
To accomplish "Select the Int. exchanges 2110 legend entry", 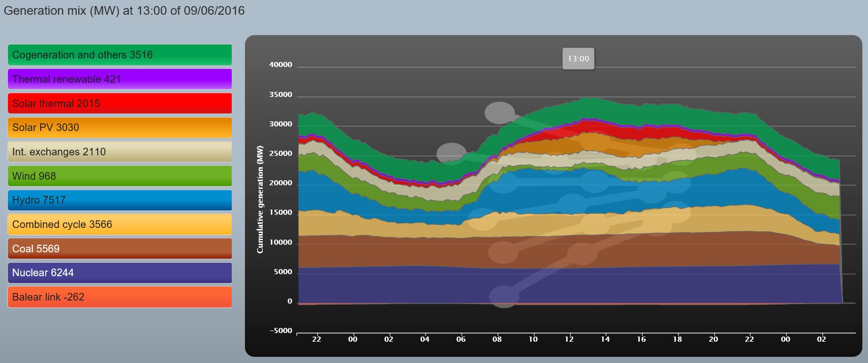I will click(x=119, y=152).
